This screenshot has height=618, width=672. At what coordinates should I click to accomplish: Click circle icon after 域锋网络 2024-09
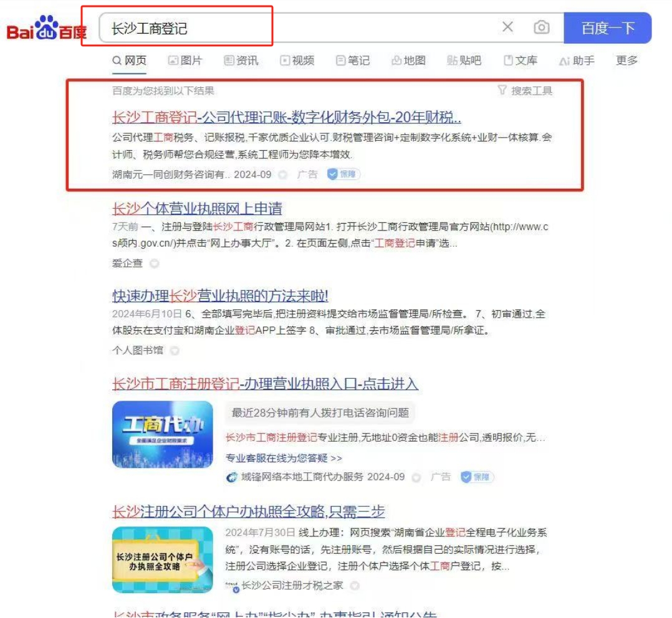point(416,477)
